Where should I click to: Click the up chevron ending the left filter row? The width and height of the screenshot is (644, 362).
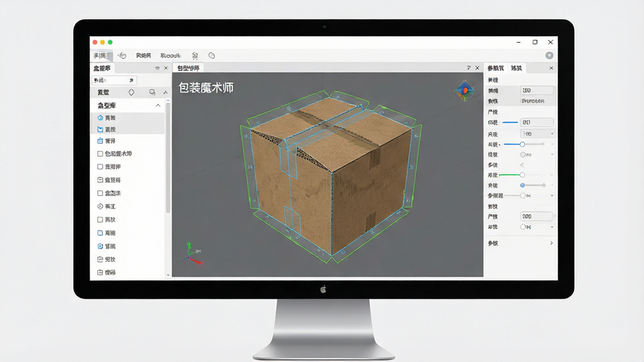point(165,92)
